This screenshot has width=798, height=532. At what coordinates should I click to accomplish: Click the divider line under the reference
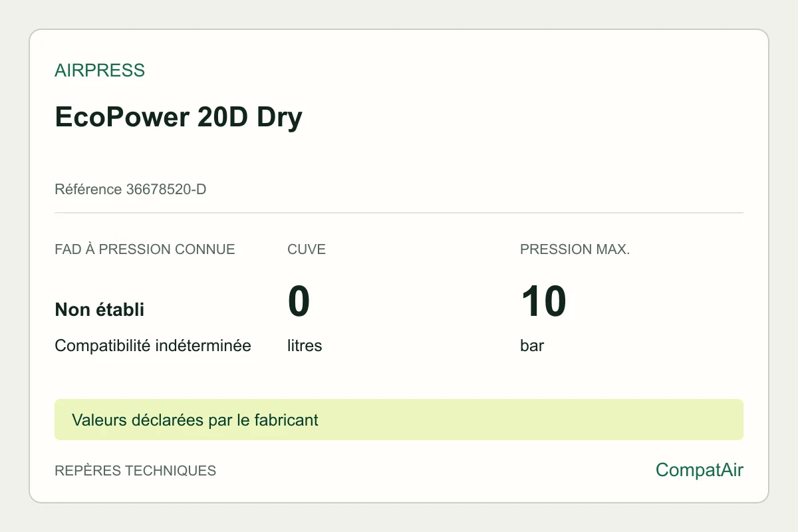tap(399, 213)
